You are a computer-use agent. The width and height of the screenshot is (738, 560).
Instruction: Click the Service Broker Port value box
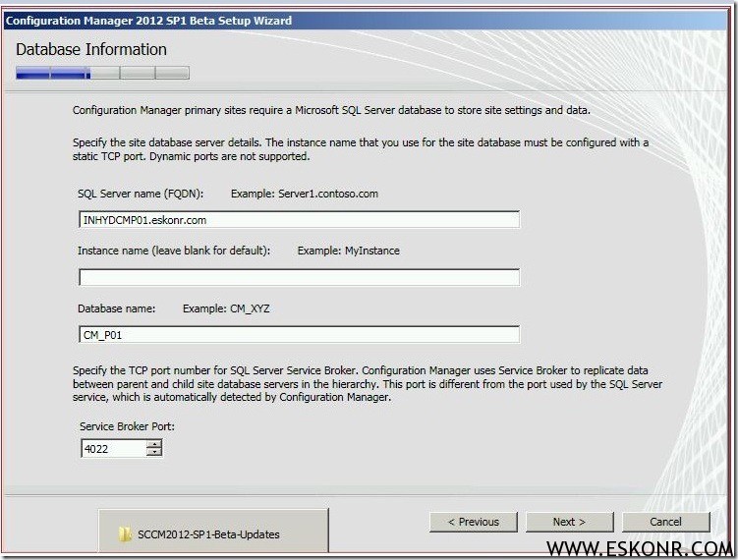click(113, 448)
